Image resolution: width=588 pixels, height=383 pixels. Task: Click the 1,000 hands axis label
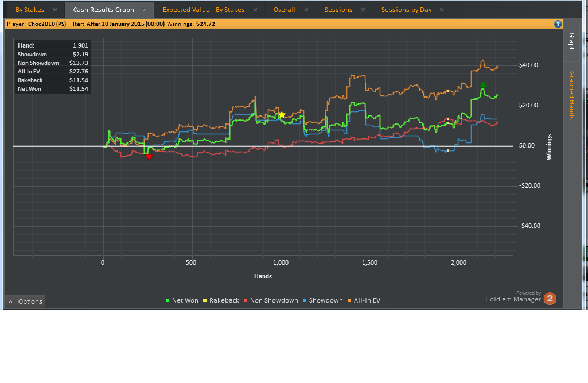click(281, 262)
